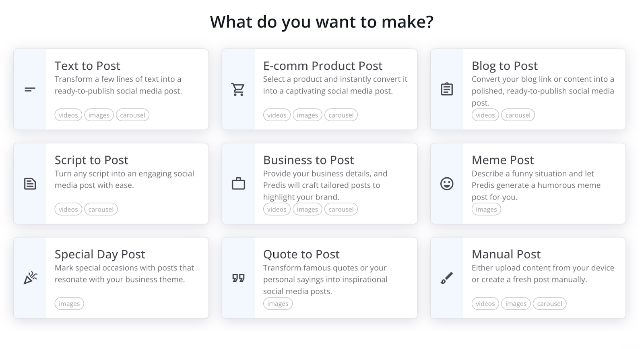Click the videos tag under Blog to Post

tap(485, 115)
